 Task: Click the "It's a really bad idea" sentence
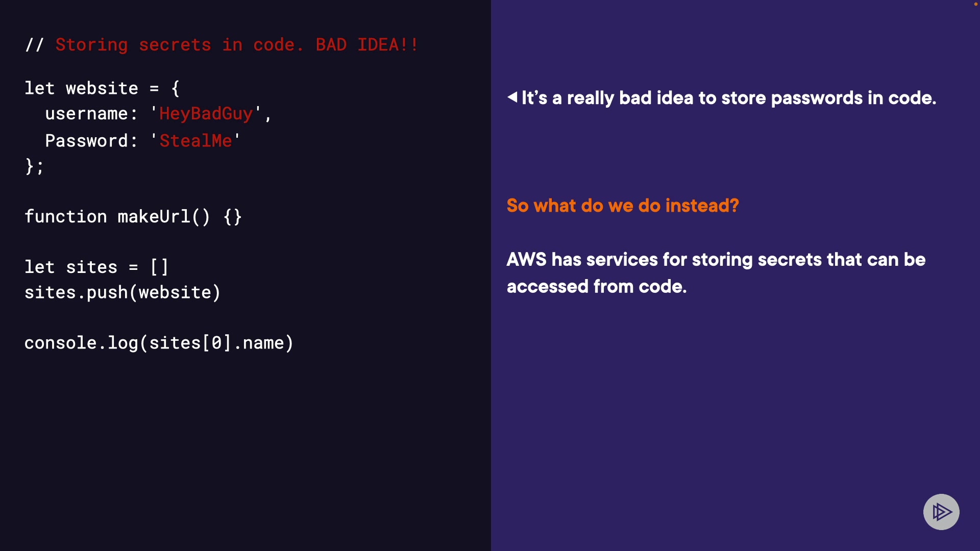[x=607, y=98]
